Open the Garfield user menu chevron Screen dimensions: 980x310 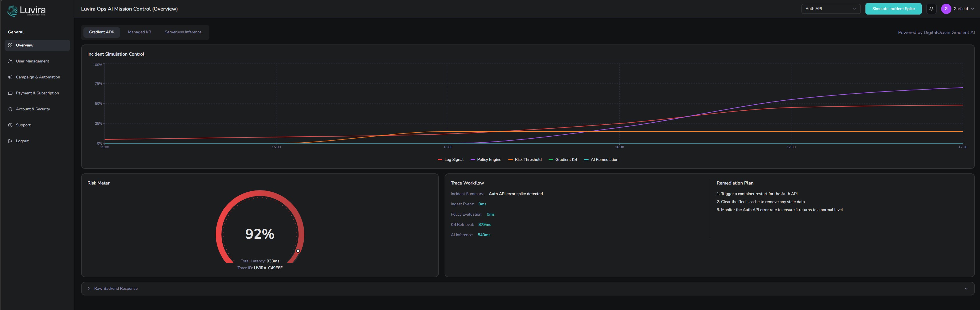point(972,9)
